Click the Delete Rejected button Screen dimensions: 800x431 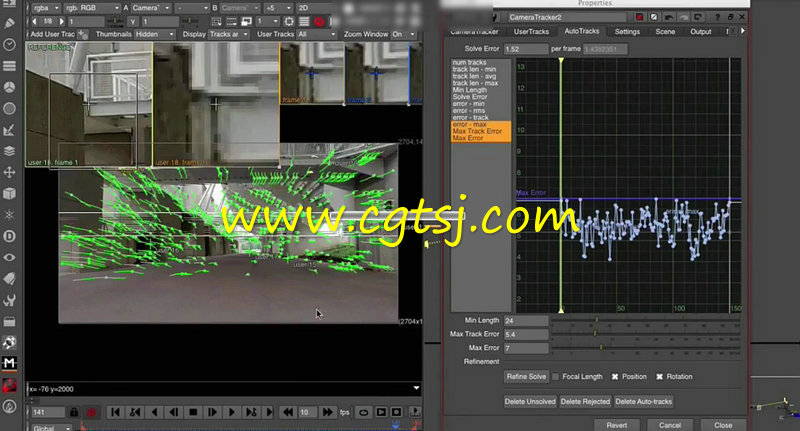(x=585, y=402)
